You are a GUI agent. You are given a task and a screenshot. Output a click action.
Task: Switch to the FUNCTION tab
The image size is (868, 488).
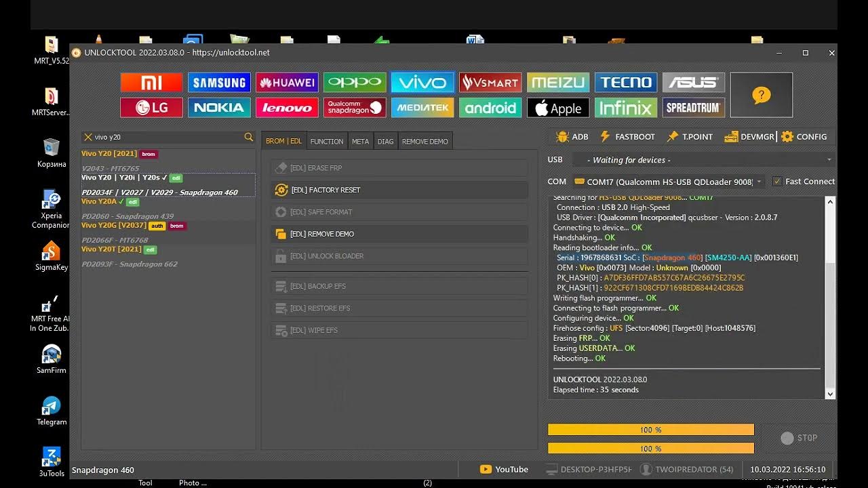click(x=327, y=141)
